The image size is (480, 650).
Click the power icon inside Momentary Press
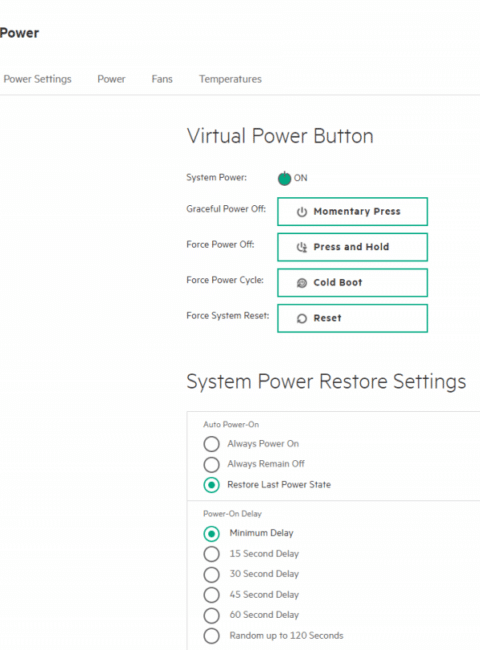pyautogui.click(x=302, y=212)
